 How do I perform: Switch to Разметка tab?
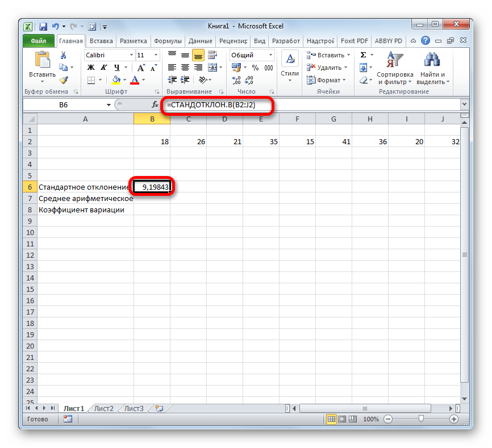coord(134,41)
